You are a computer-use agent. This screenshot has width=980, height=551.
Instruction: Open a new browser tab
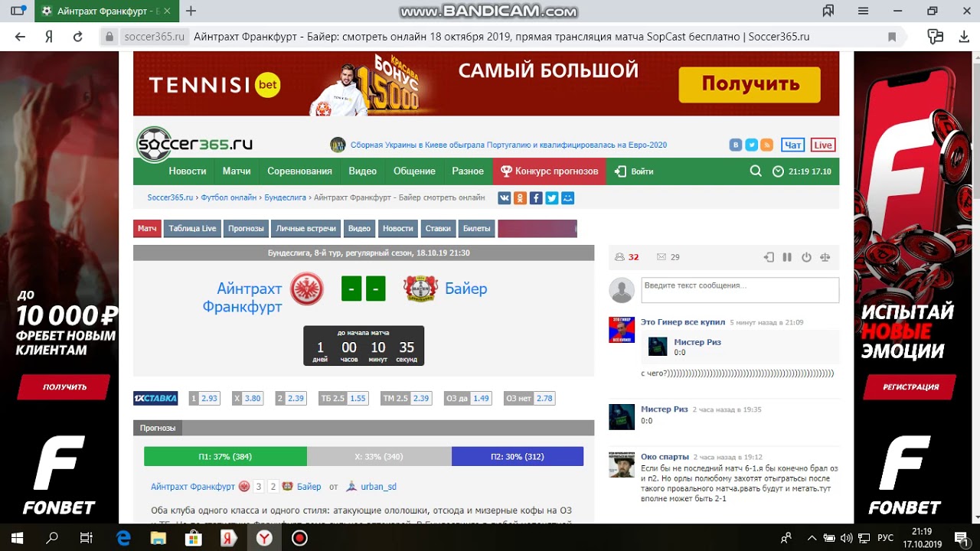click(191, 11)
